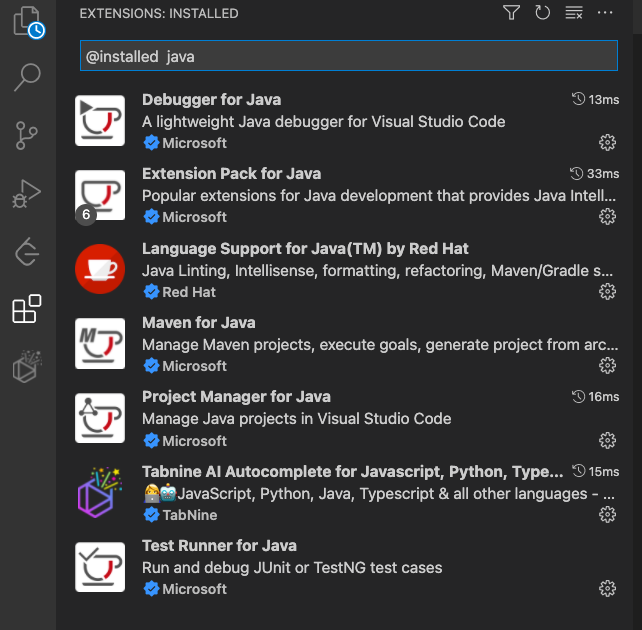Click Debugger for Java extension icon

coord(100,120)
